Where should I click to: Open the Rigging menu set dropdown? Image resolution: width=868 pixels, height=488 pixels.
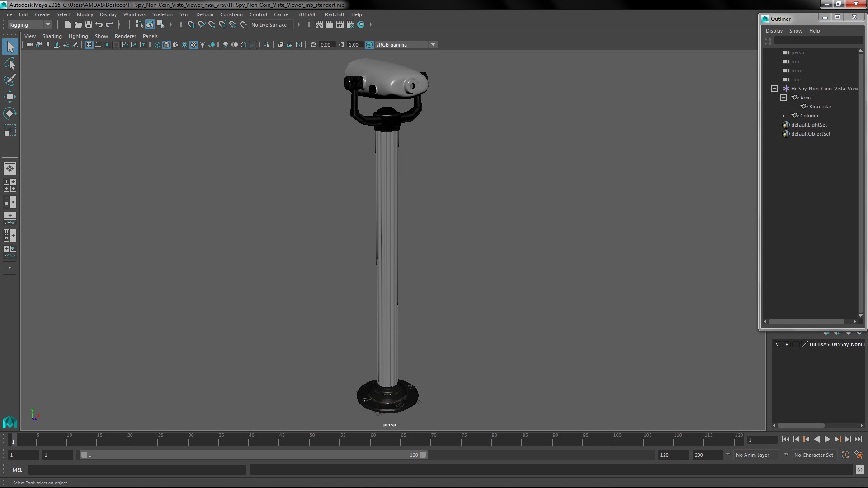pos(30,25)
